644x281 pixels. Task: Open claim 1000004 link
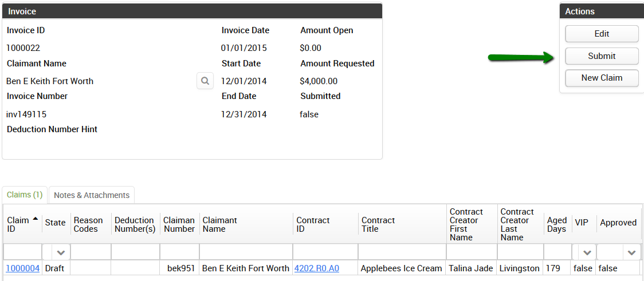pos(23,268)
